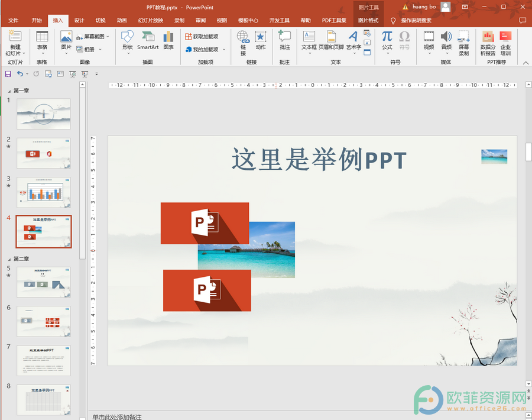Open the 审阅 Review tab

200,20
